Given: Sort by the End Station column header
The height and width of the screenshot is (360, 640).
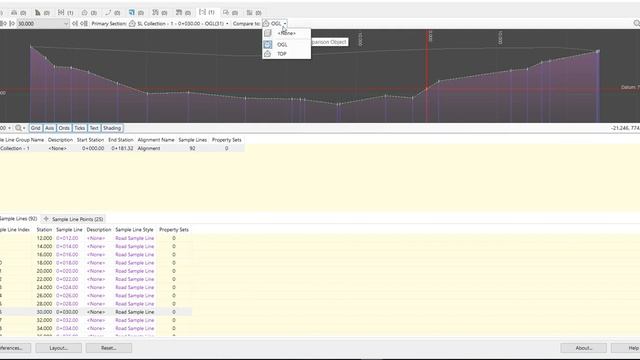Looking at the screenshot, I should point(120,140).
